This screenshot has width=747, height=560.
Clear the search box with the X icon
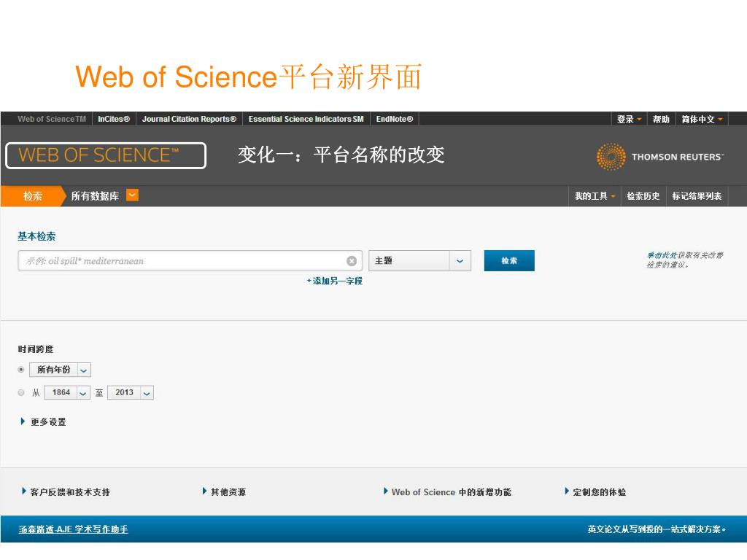tap(352, 261)
